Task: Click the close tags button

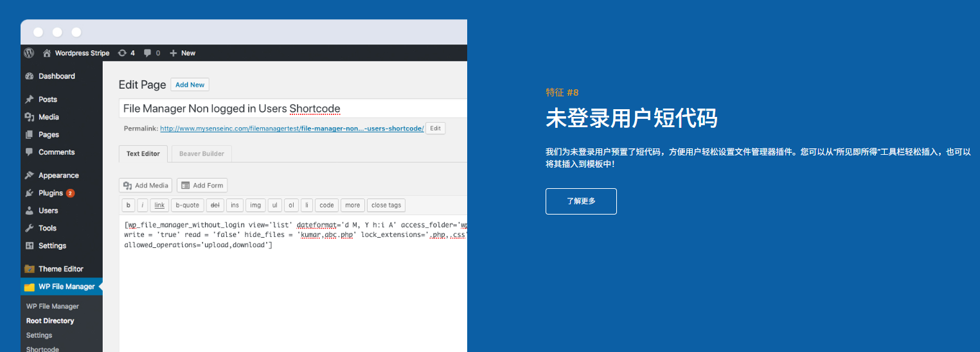Action: point(386,206)
